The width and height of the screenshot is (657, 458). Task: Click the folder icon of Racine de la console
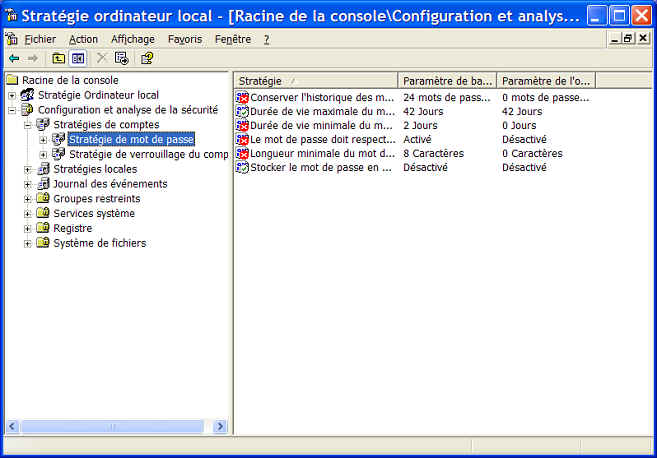(x=13, y=80)
